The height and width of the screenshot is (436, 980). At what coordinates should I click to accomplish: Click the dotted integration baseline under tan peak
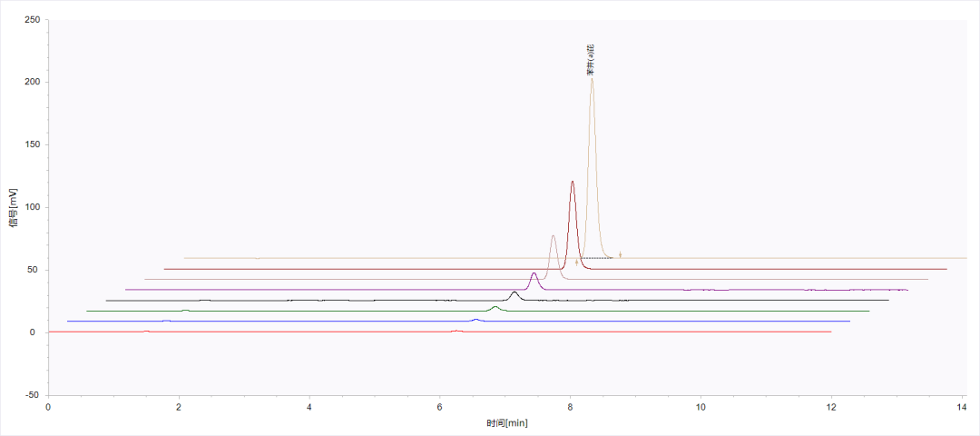coord(597,258)
